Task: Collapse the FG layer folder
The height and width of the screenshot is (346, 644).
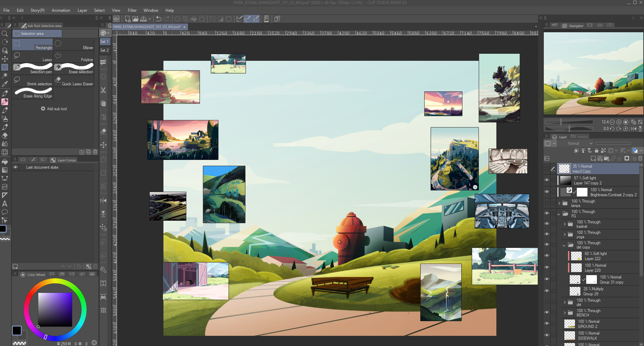Action: pos(559,214)
